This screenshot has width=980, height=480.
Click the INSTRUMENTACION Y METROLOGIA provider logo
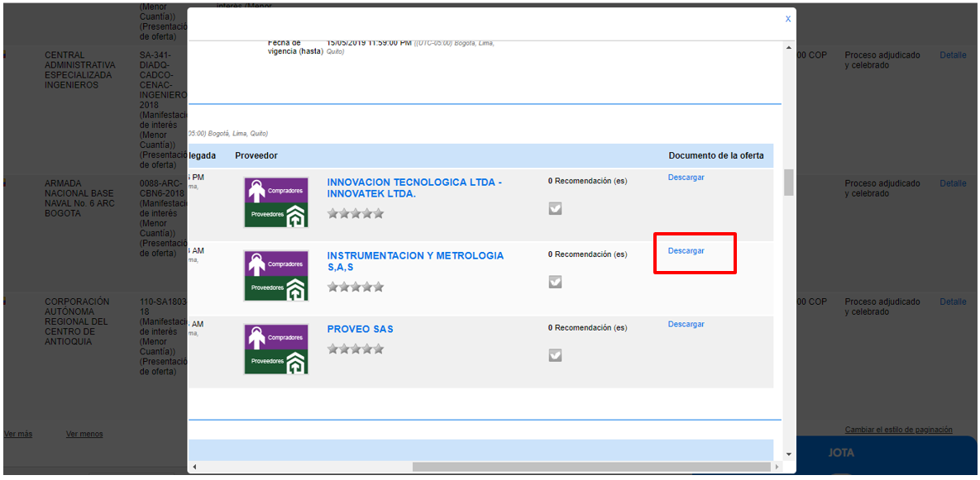click(275, 276)
